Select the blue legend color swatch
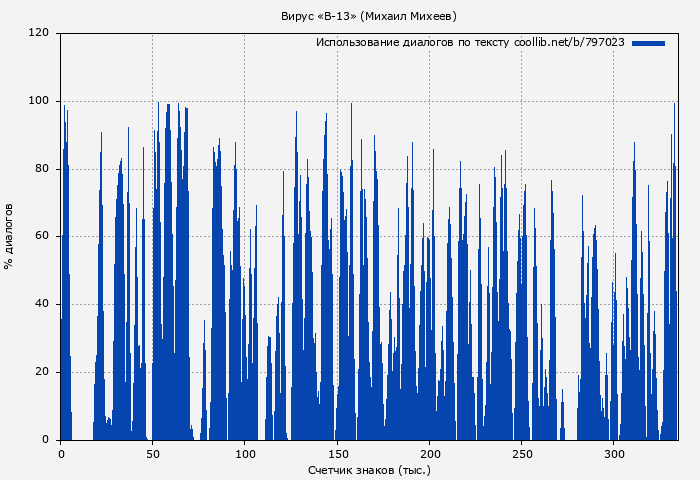This screenshot has height=480, width=700. 648,43
